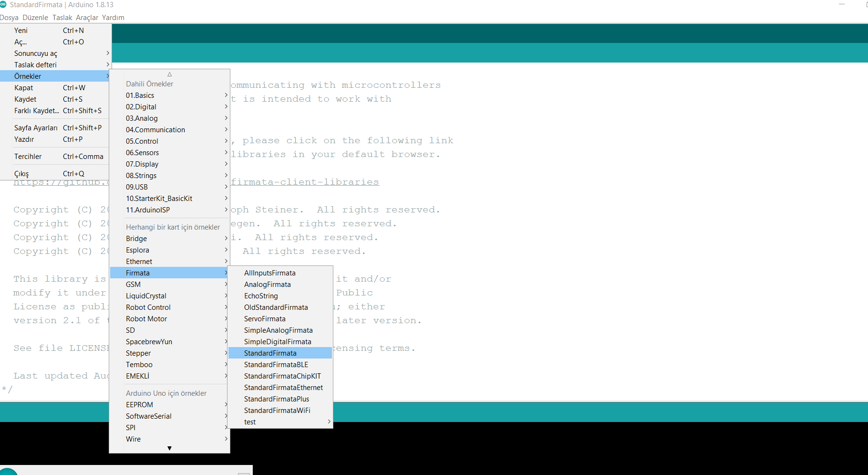Load the OldStandardFirmata example

[x=280, y=307]
